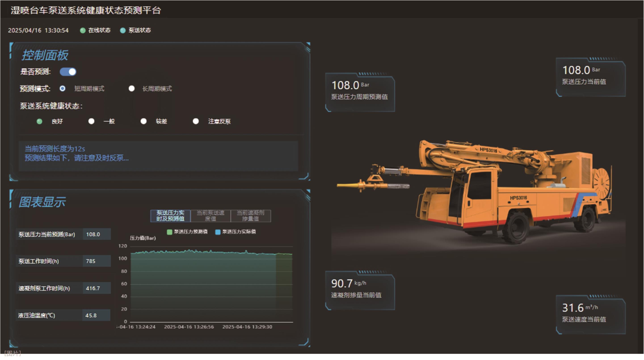
Task: Click the 泵送工作时间 value field 785
Action: pos(97,261)
